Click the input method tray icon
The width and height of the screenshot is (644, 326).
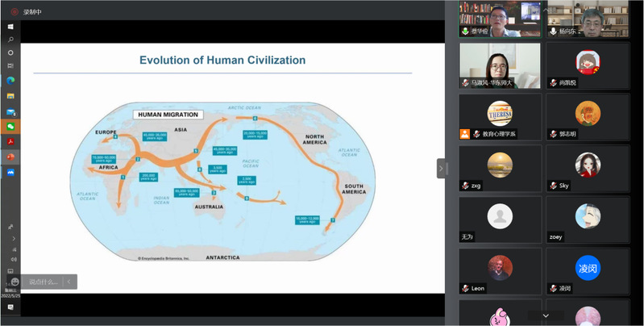pyautogui.click(x=10, y=271)
